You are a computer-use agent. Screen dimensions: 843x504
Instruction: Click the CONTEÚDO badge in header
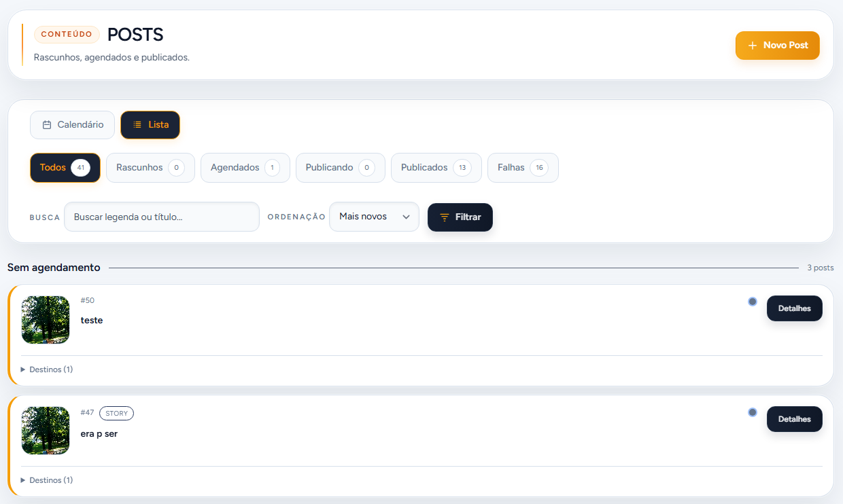(67, 35)
